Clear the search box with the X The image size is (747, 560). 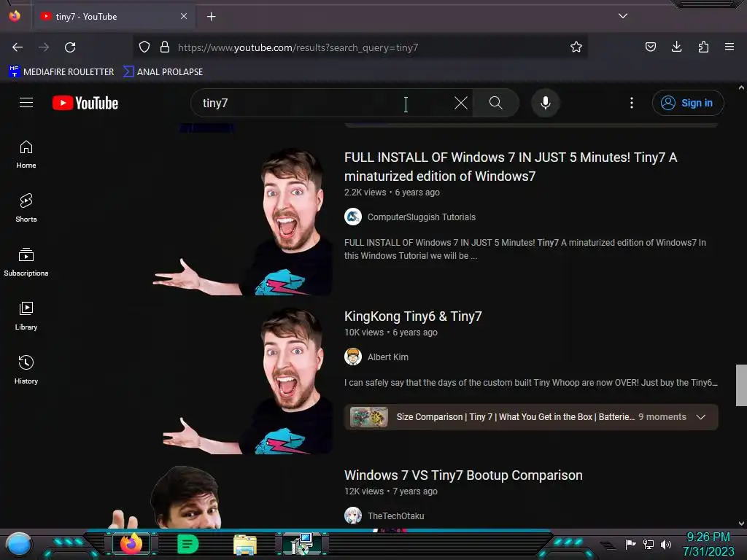tap(461, 103)
